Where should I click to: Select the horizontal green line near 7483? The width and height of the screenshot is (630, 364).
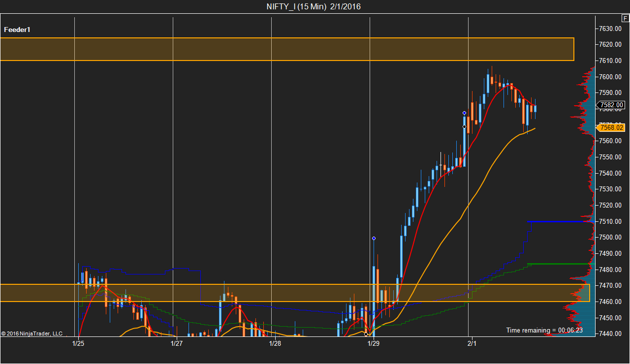(x=561, y=264)
